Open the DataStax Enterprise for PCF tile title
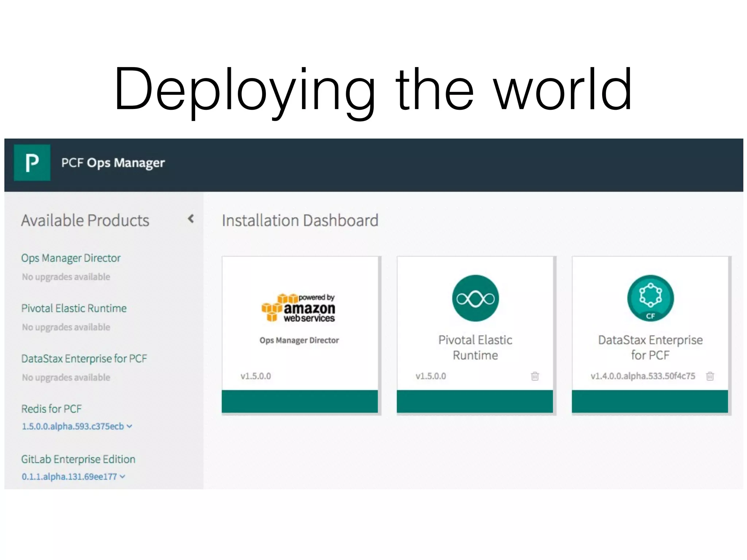Viewport: 747px width, 560px height. 650,347
